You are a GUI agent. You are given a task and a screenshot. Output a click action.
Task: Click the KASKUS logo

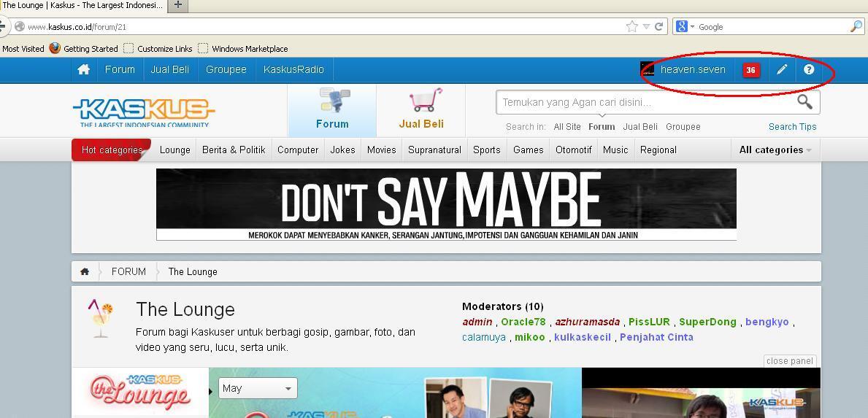coord(144,113)
